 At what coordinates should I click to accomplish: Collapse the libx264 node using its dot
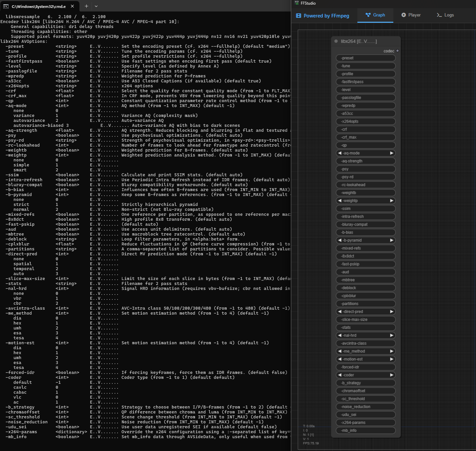point(336,41)
